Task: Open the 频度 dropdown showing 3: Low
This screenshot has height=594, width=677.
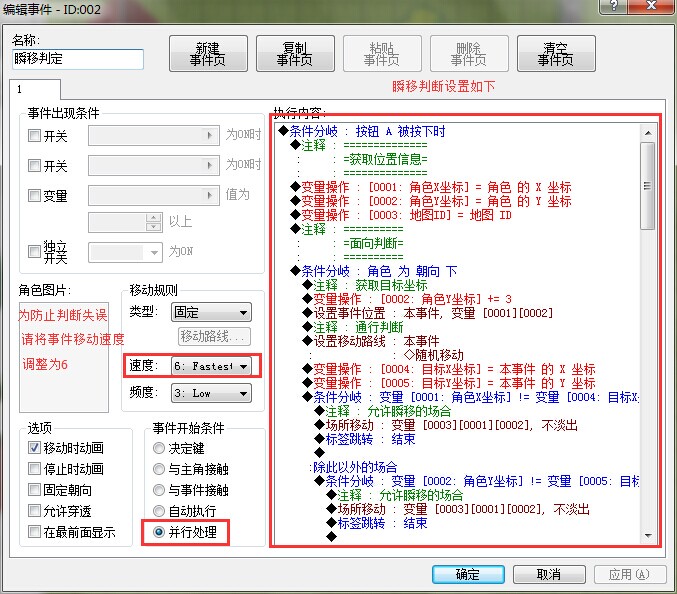Action: [x=211, y=393]
